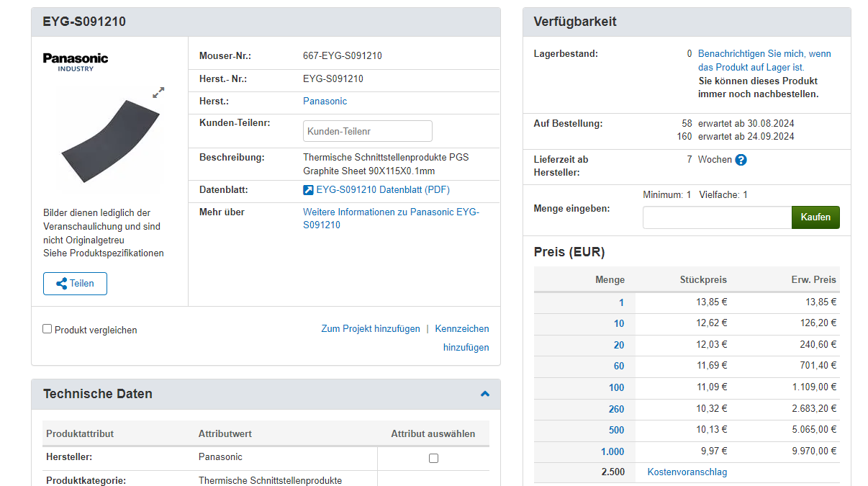Select the 100 quantity price break
This screenshot has width=868, height=486.
[616, 387]
